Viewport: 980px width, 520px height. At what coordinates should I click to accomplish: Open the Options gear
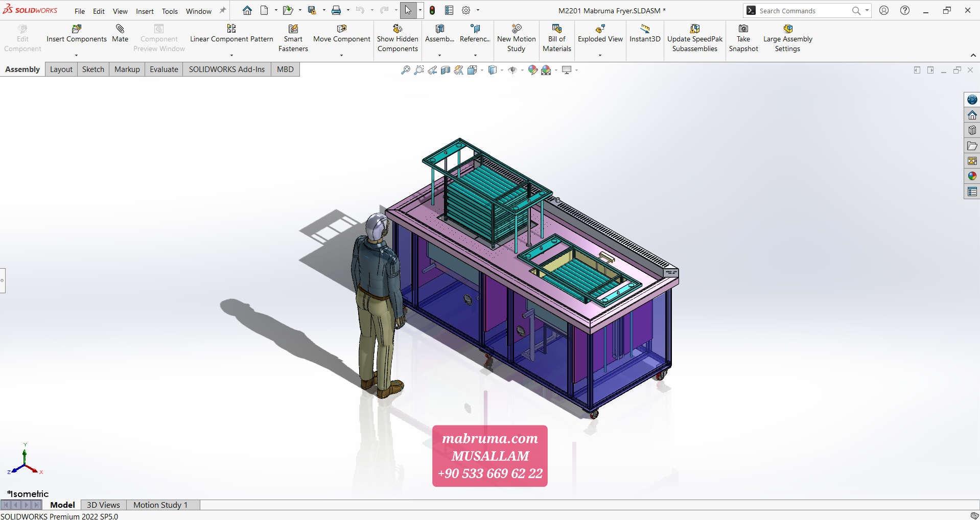point(466,10)
